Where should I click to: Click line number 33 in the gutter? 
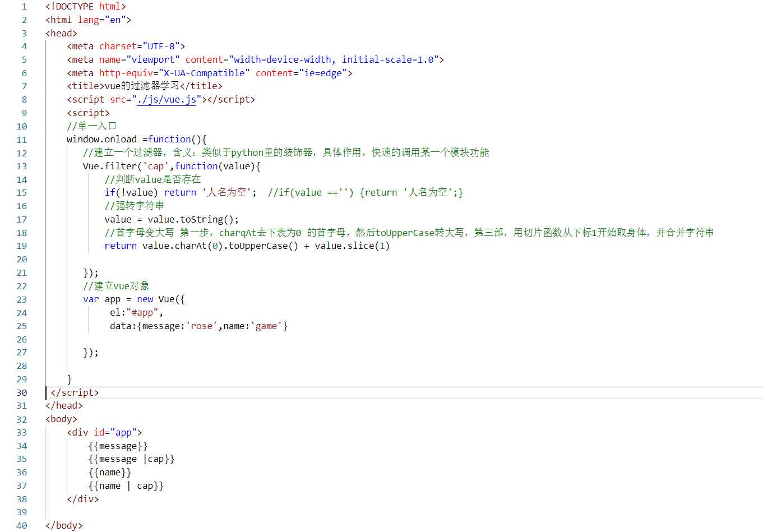(x=22, y=432)
